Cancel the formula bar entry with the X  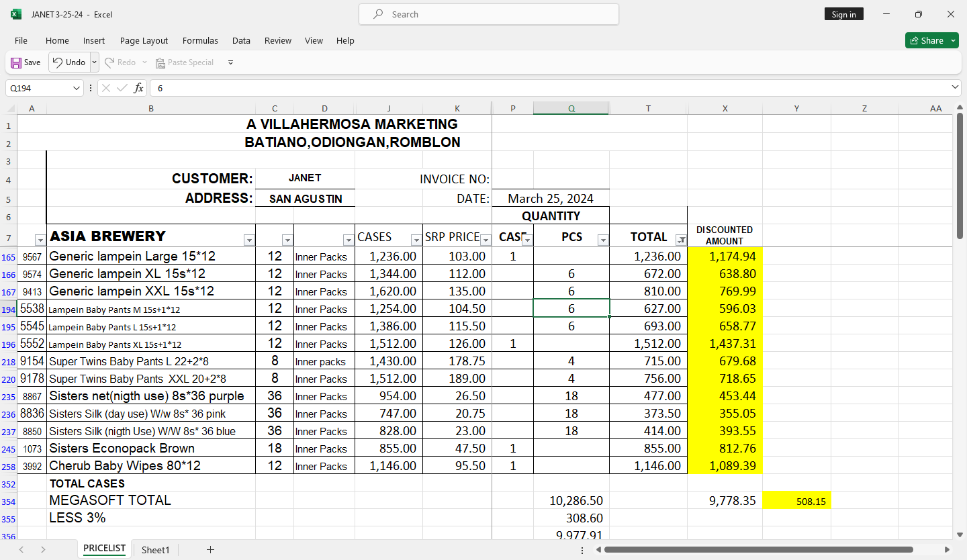coord(106,88)
